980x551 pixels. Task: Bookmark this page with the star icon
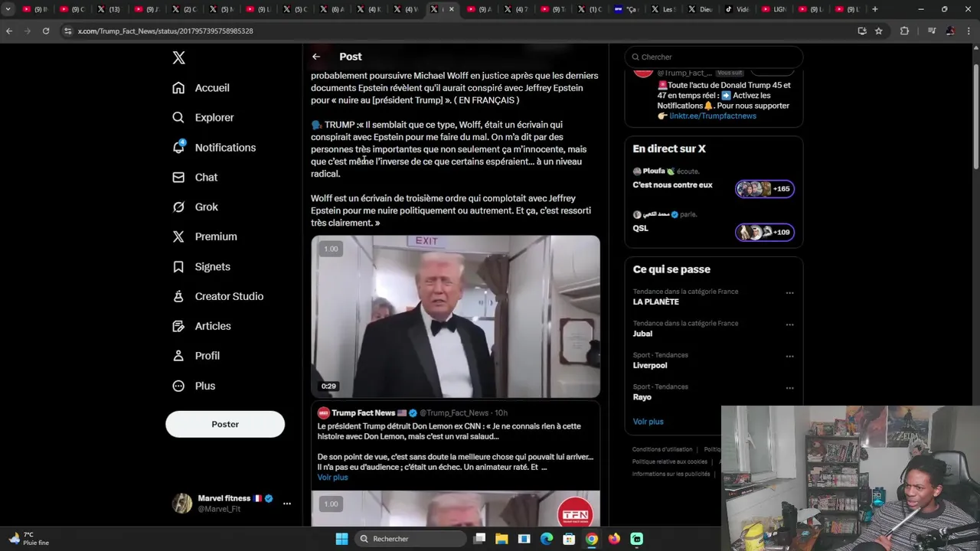pos(879,31)
